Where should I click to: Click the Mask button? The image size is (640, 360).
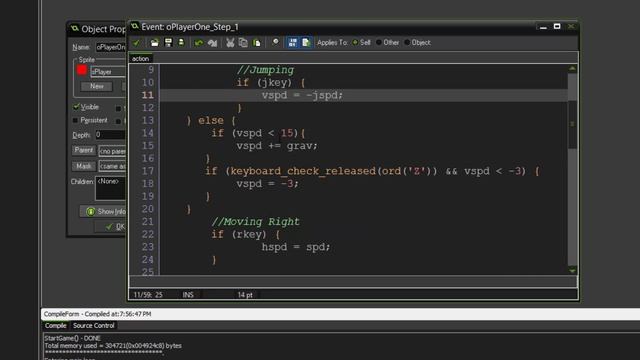click(x=84, y=166)
